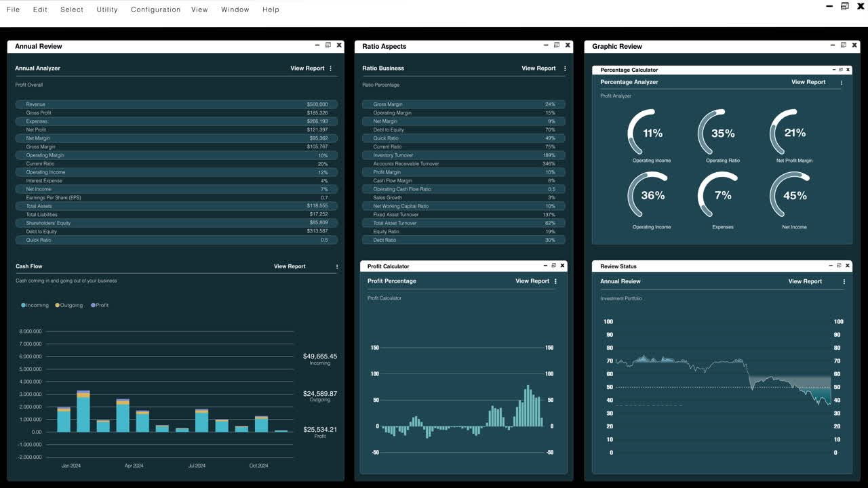Maximize the Profit Calculator panel

pos(553,266)
